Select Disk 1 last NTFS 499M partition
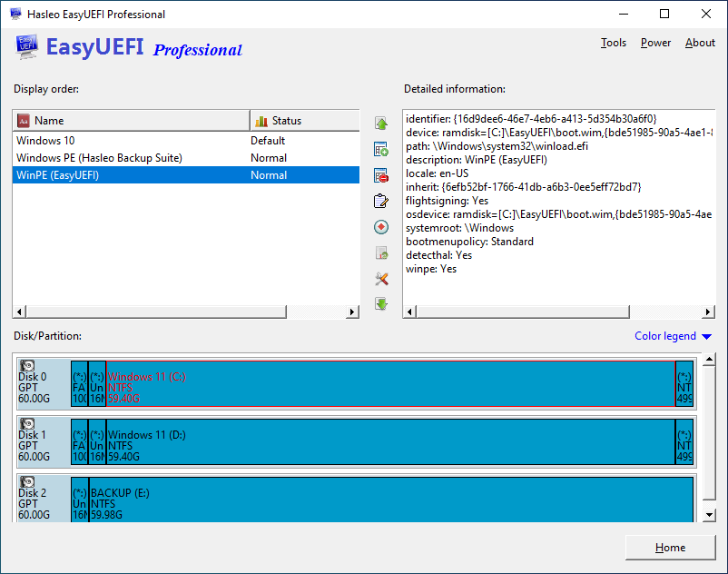The image size is (728, 574). [684, 442]
